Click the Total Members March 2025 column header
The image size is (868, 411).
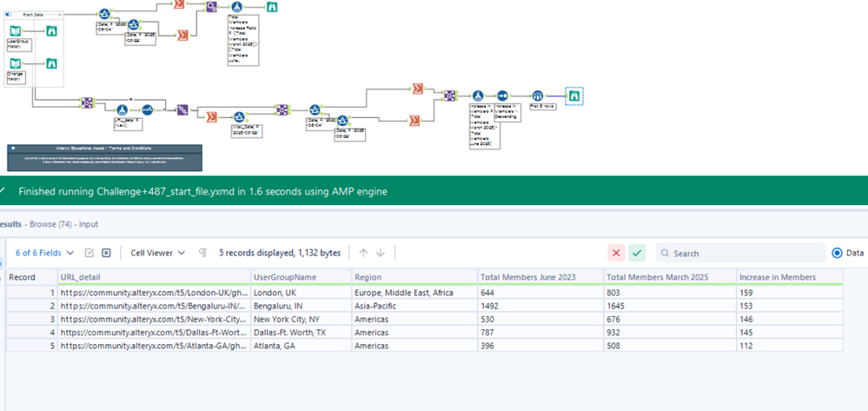point(671,277)
